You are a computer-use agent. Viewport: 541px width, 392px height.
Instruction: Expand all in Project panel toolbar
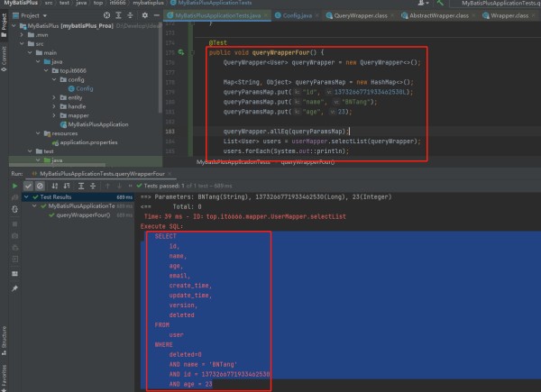coord(118,15)
